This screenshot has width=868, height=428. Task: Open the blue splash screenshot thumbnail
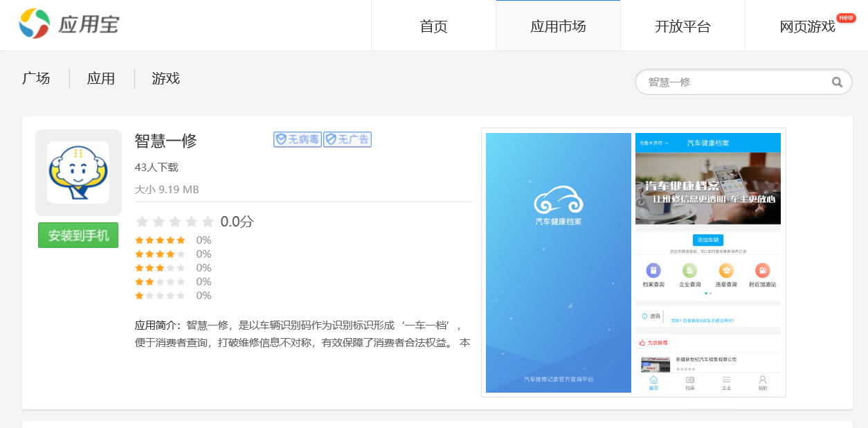click(559, 263)
